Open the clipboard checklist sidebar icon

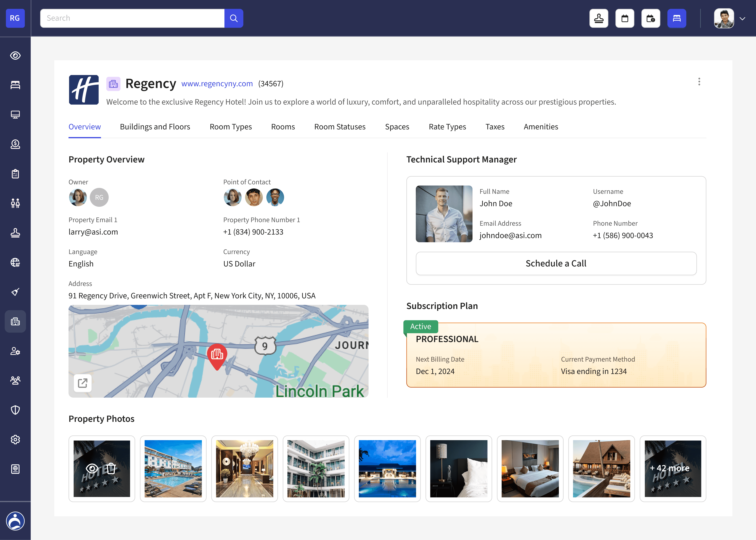(x=15, y=174)
